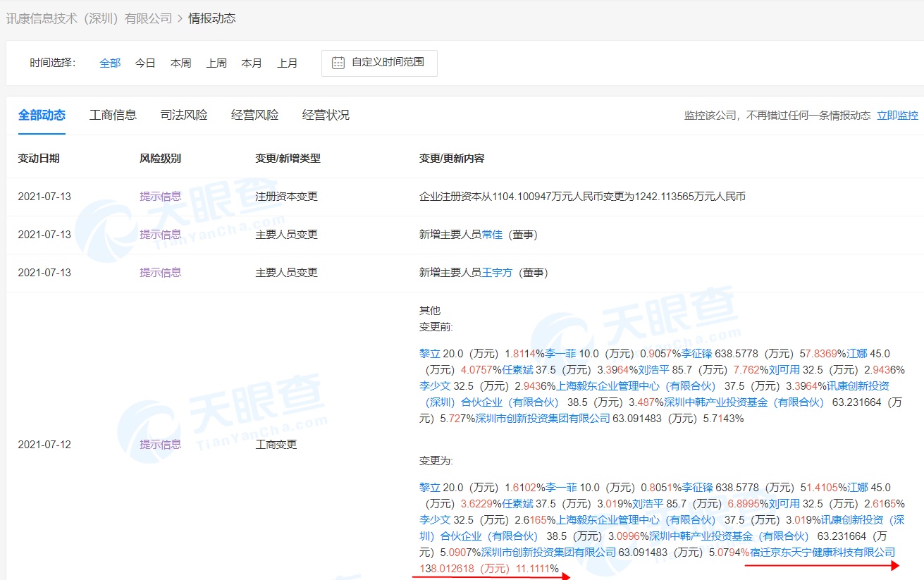The width and height of the screenshot is (924, 580).
Task: Select the 本周 time filter
Action: point(180,63)
